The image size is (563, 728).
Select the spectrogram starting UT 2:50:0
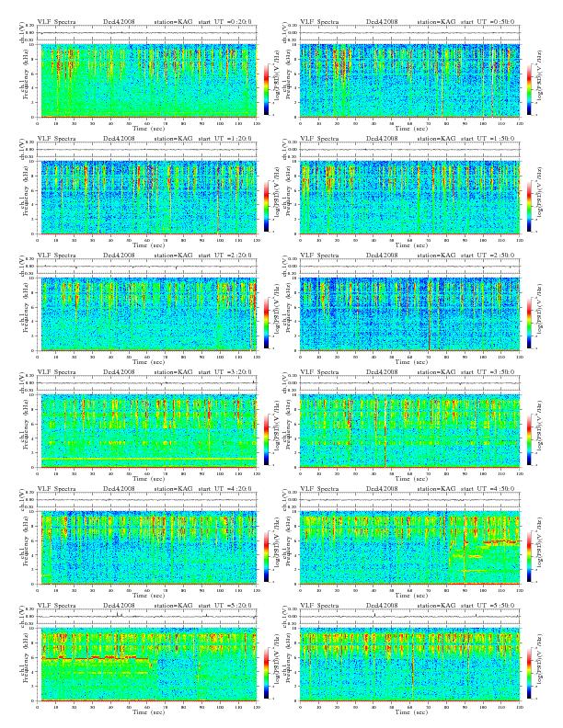click(409, 313)
